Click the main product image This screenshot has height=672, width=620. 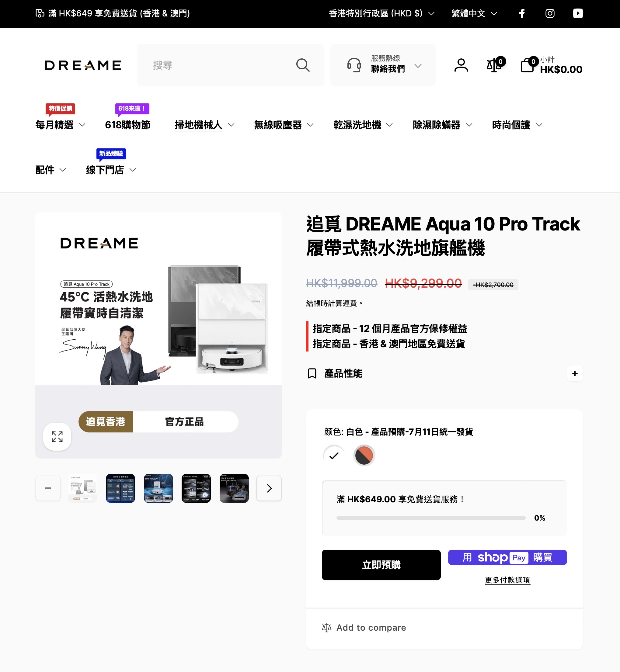click(158, 335)
